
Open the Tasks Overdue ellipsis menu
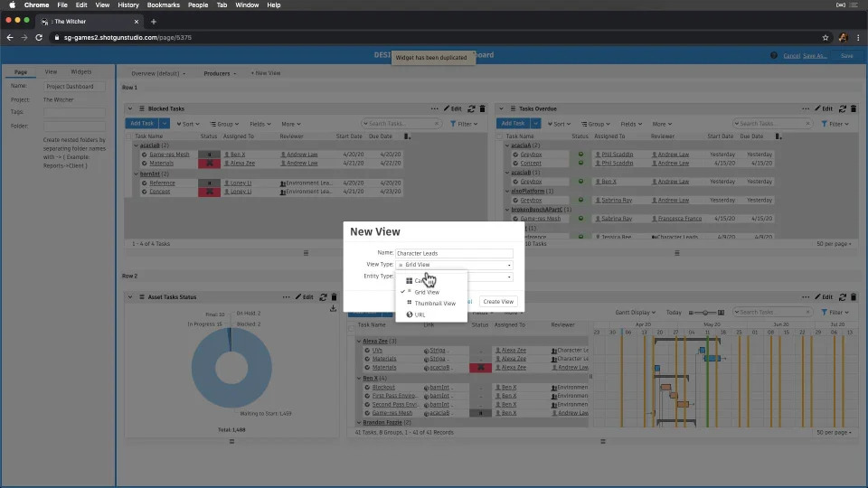806,109
